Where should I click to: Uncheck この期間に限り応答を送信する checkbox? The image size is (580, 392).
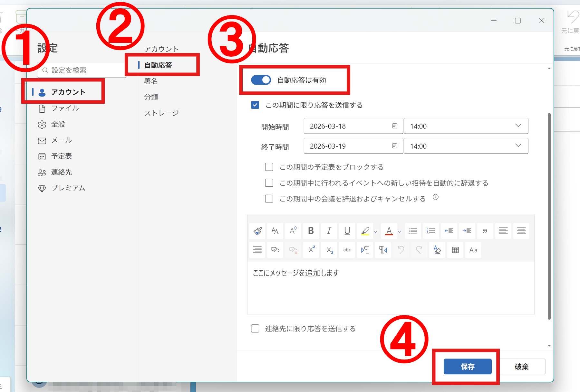pyautogui.click(x=255, y=105)
